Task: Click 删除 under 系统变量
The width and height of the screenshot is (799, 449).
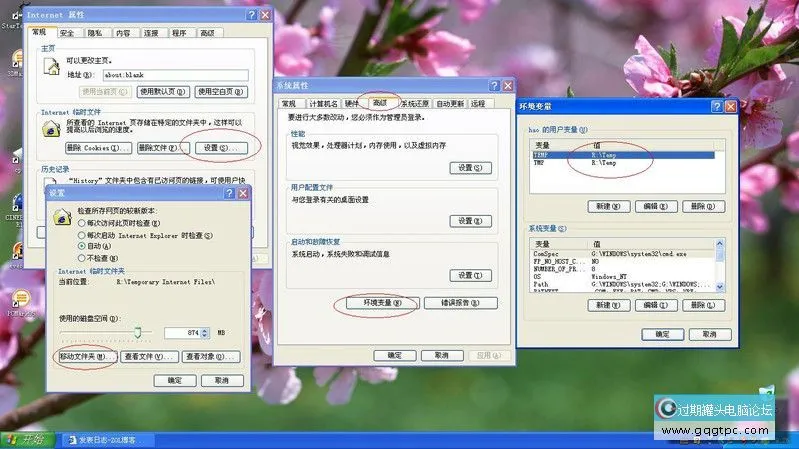Action: coord(703,305)
